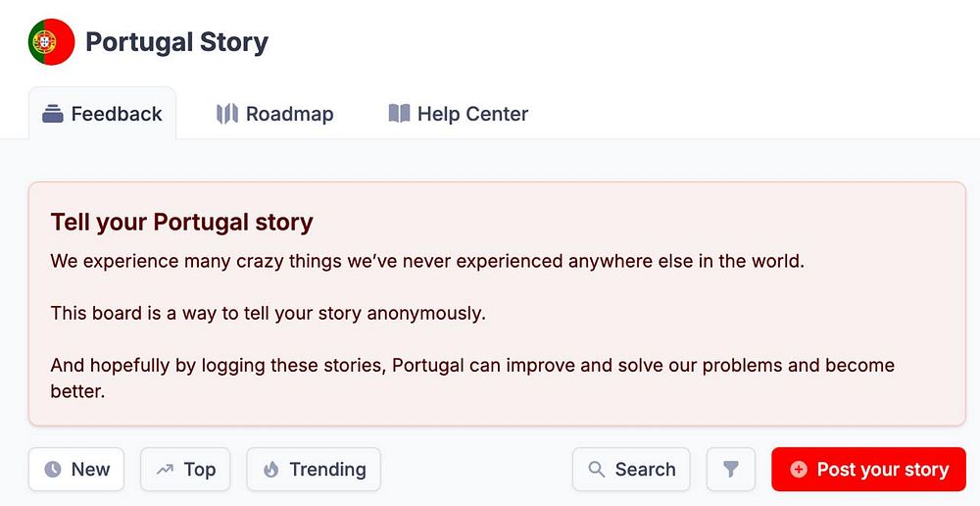Click the Help Center book icon
This screenshot has width=980, height=506.
[x=399, y=114]
